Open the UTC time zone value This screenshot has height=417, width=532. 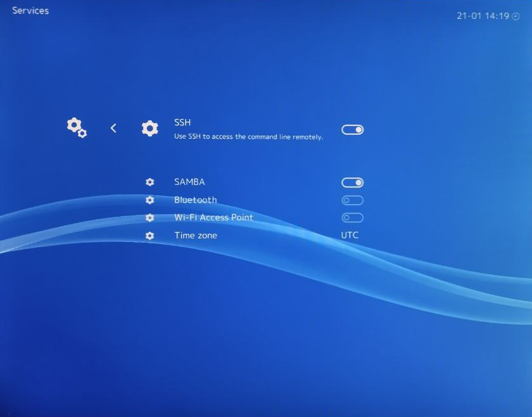pos(350,235)
